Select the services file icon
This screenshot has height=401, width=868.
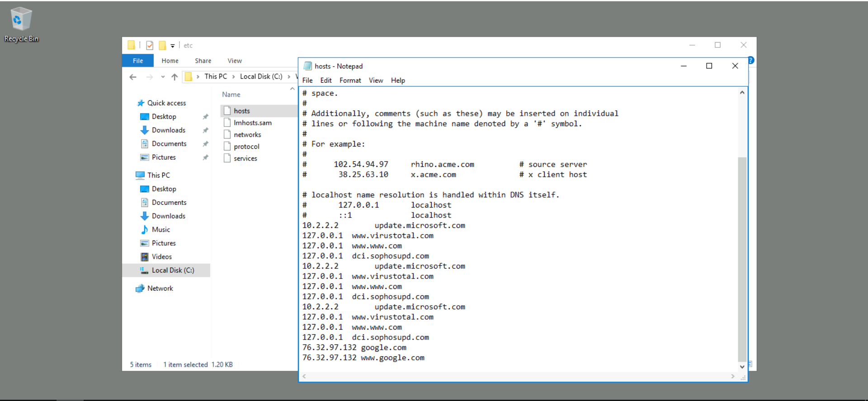tap(227, 158)
